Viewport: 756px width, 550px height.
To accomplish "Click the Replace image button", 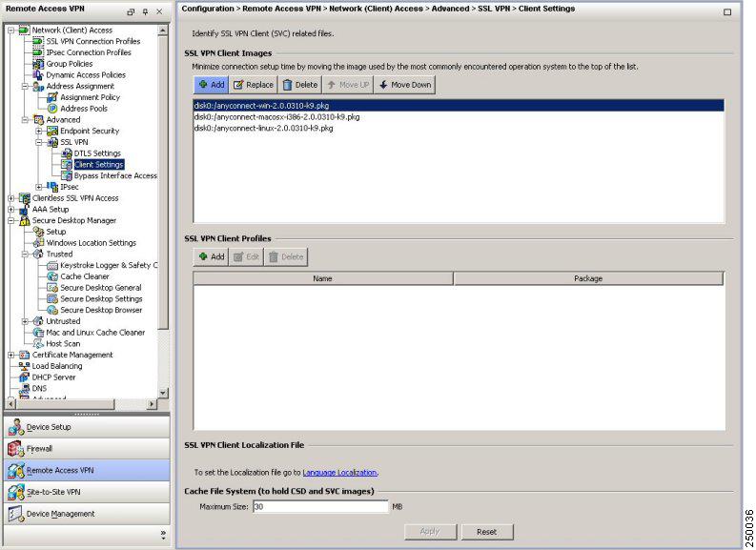I will (254, 85).
